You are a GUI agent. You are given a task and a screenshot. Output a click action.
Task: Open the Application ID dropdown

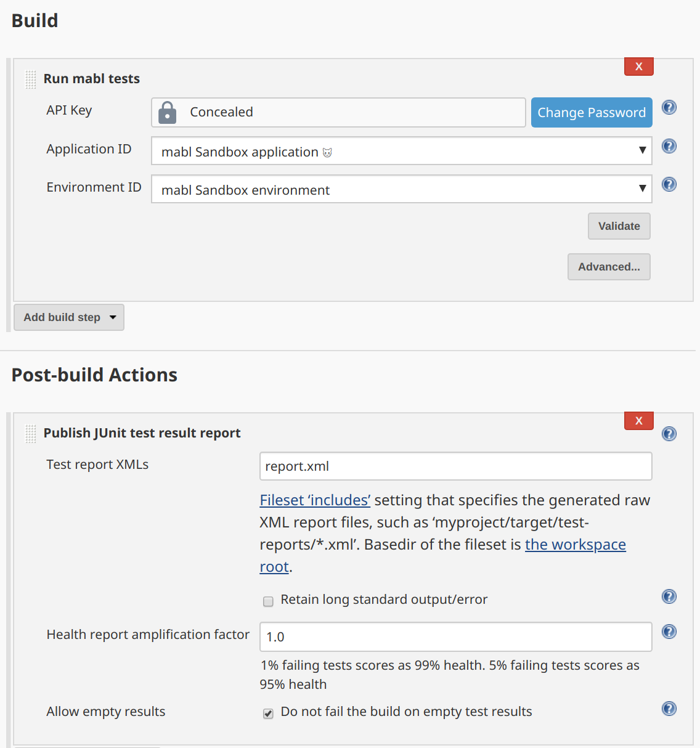tap(401, 151)
